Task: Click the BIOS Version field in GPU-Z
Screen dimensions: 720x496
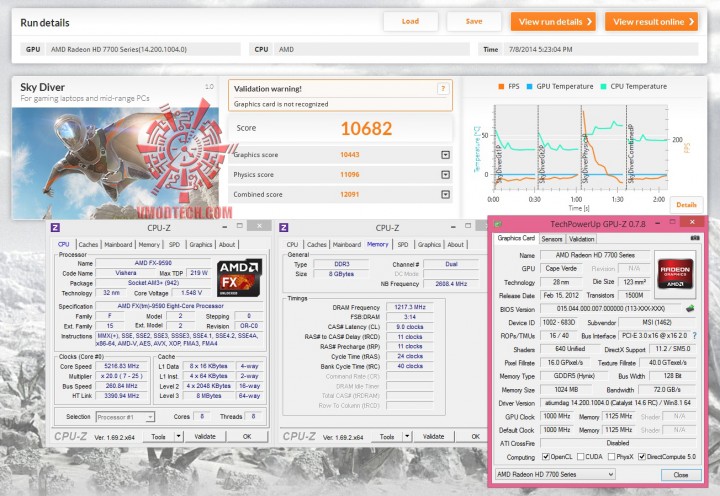Action: pos(610,309)
